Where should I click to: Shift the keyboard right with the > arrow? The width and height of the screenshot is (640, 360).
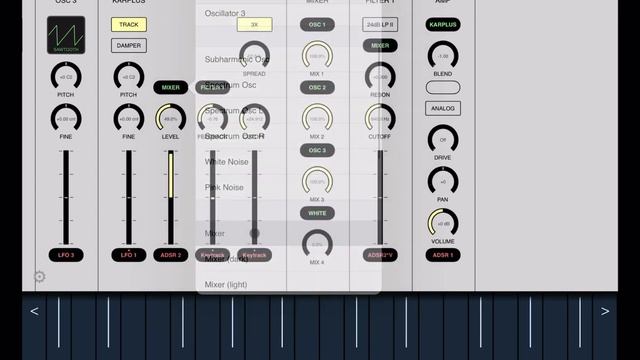(x=605, y=311)
